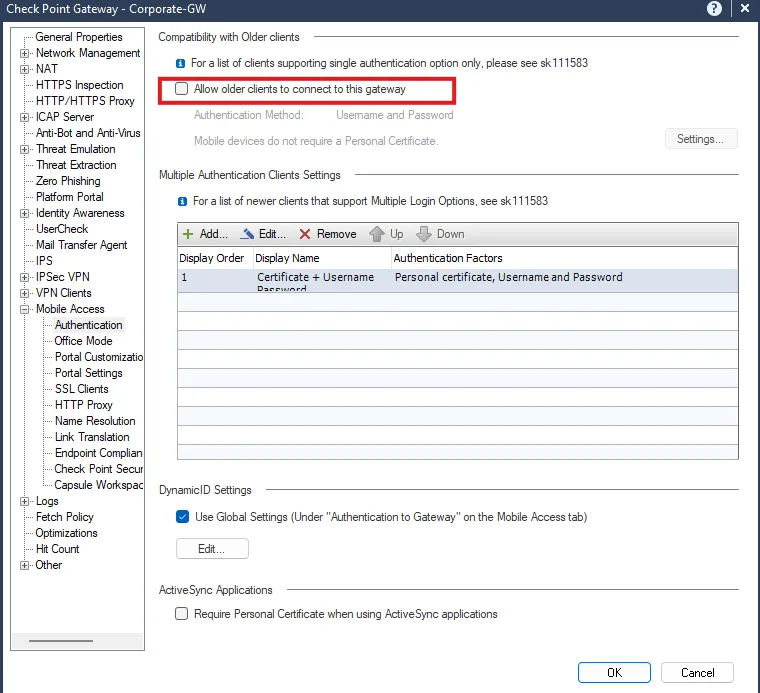
Task: Open the help question mark icon
Action: pos(714,9)
